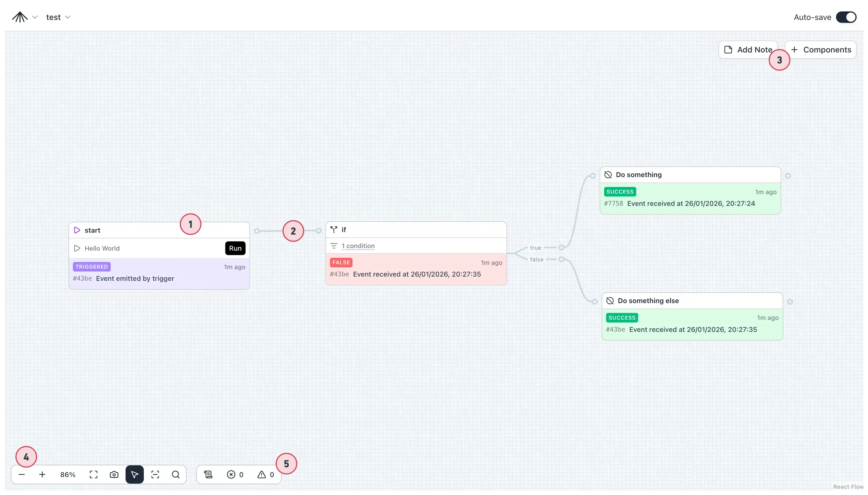
Task: Toggle the disable icon on Do something node
Action: click(x=608, y=175)
